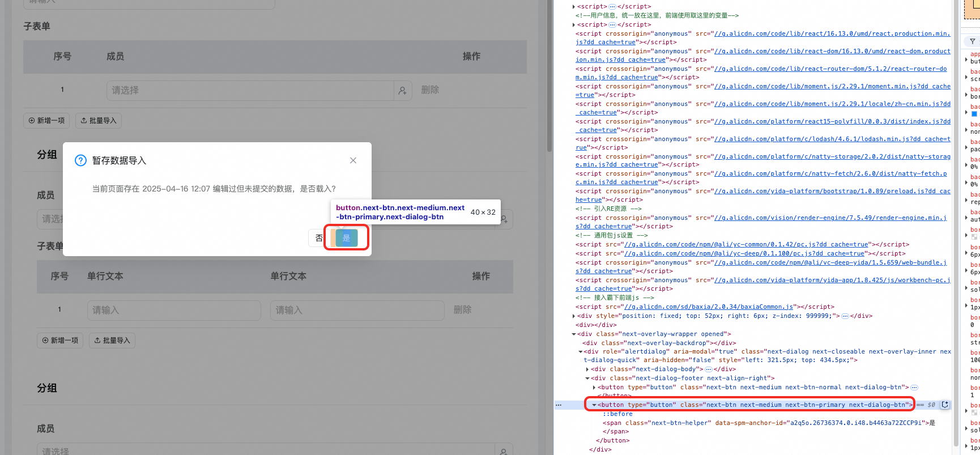The height and width of the screenshot is (455, 980).
Task: Collapse the selected next-btn-primary button node
Action: point(594,405)
